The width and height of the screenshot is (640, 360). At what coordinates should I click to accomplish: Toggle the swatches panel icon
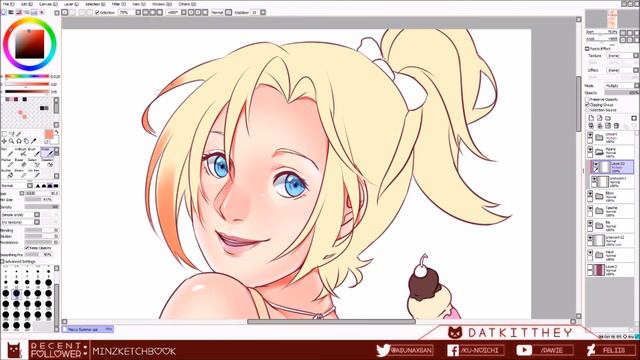tap(34, 12)
